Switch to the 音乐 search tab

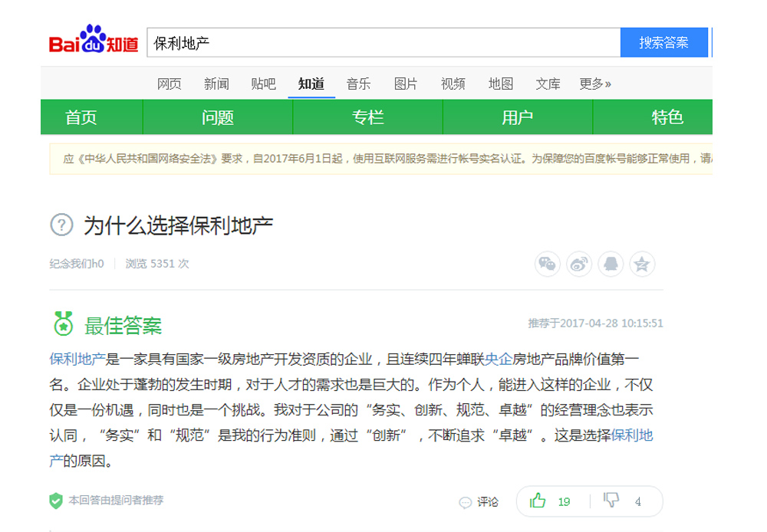[x=358, y=84]
